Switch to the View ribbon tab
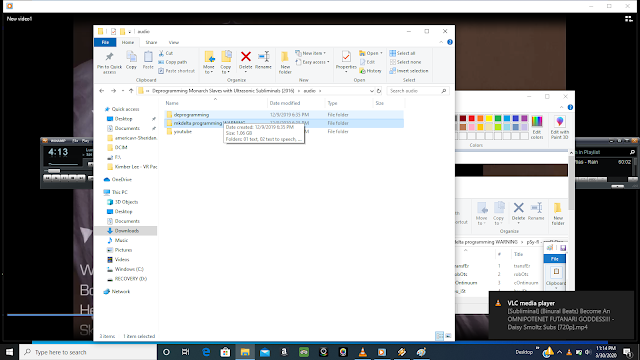Image resolution: width=640 pixels, height=360 pixels. pyautogui.click(x=174, y=42)
